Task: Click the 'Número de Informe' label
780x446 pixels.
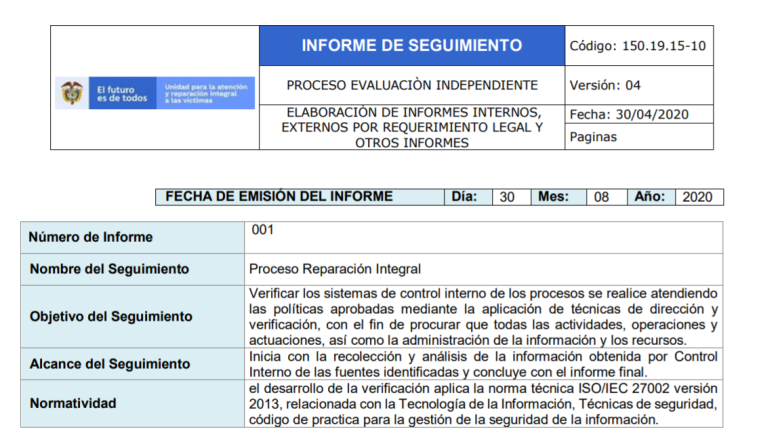Action: (x=91, y=237)
